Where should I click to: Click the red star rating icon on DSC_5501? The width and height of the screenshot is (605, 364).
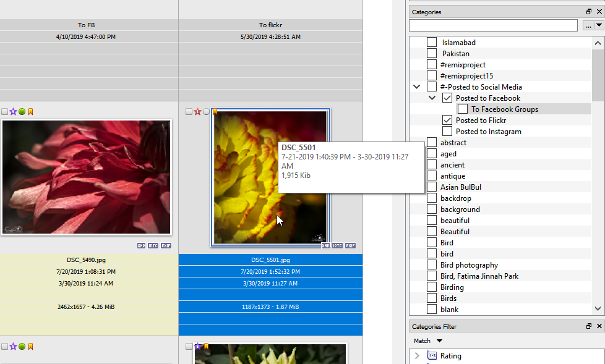[x=197, y=112]
